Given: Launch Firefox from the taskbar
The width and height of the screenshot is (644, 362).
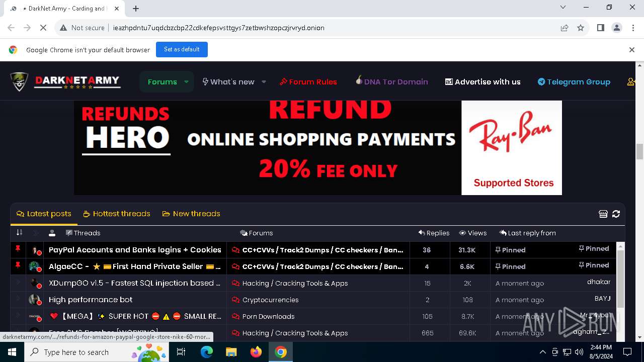Looking at the screenshot, I should (256, 352).
